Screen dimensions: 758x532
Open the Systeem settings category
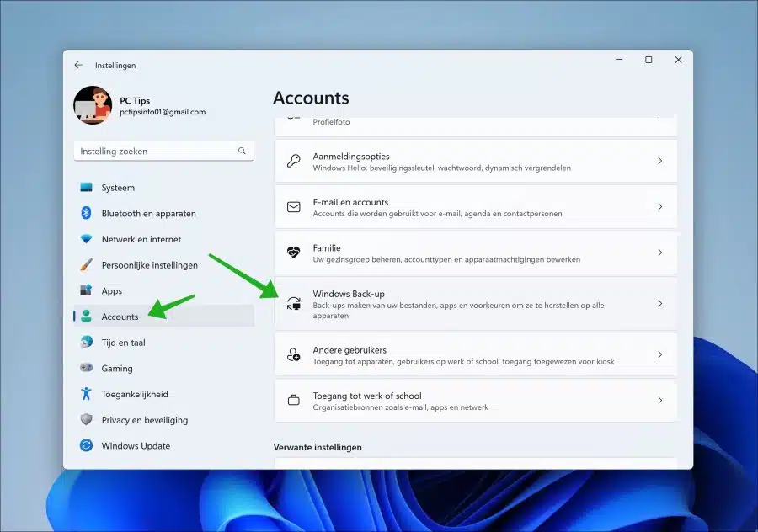point(164,188)
